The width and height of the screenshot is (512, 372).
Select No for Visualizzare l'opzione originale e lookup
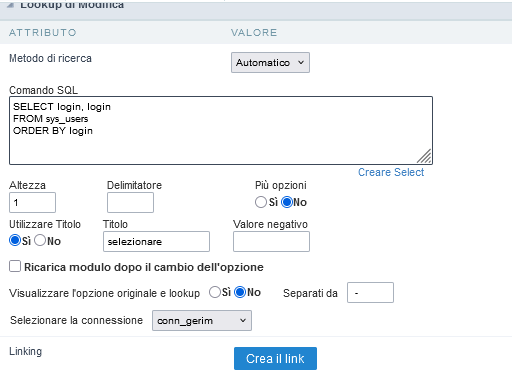coord(240,292)
